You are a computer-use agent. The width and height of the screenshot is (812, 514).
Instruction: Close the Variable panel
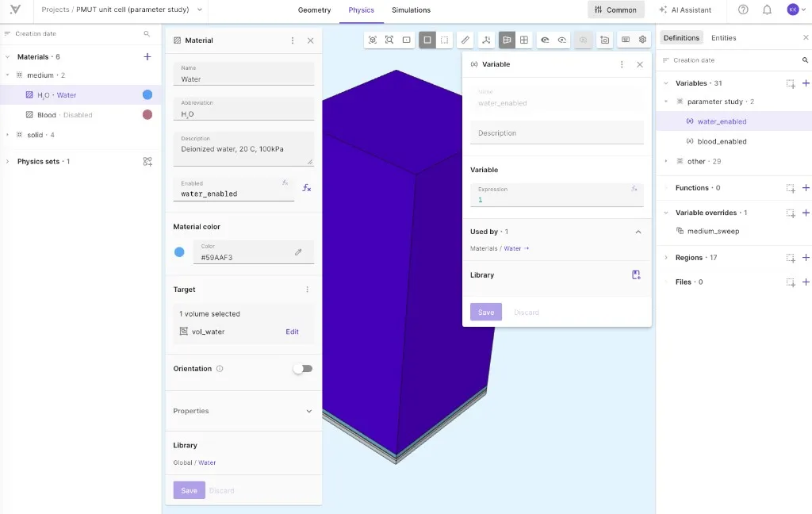pyautogui.click(x=640, y=64)
